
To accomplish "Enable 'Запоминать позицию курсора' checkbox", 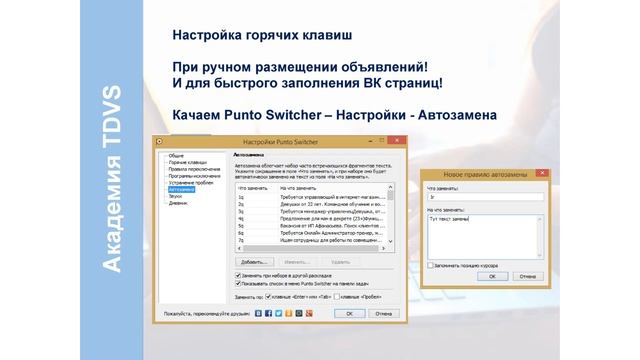I will click(430, 265).
